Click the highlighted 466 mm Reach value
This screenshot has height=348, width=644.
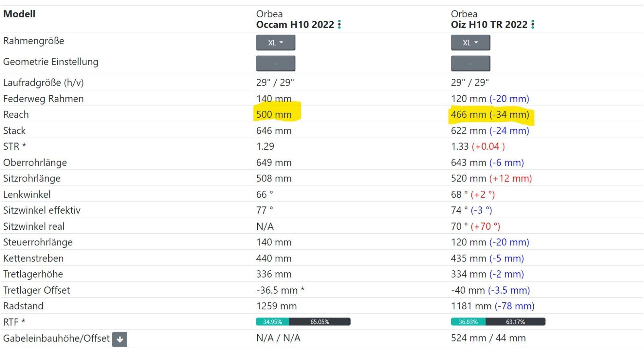(469, 115)
